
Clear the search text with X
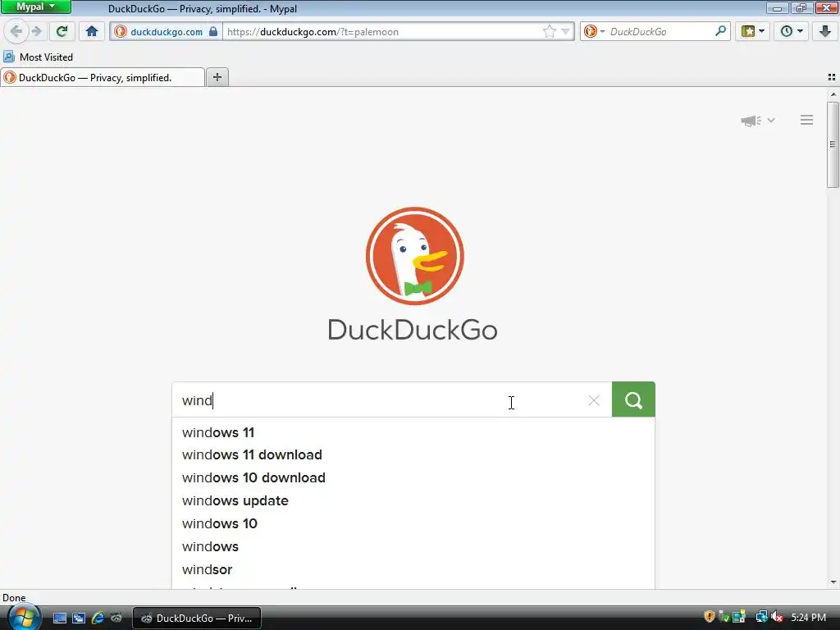coord(594,400)
